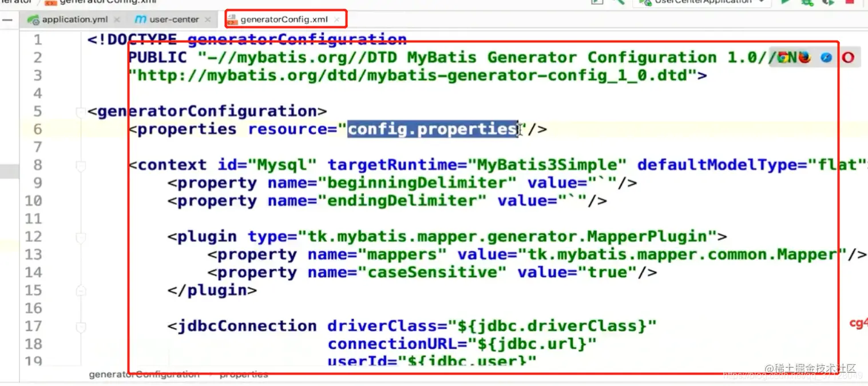Open in Firefox browser icon
Screen dimensions: 868x386
[x=804, y=57]
